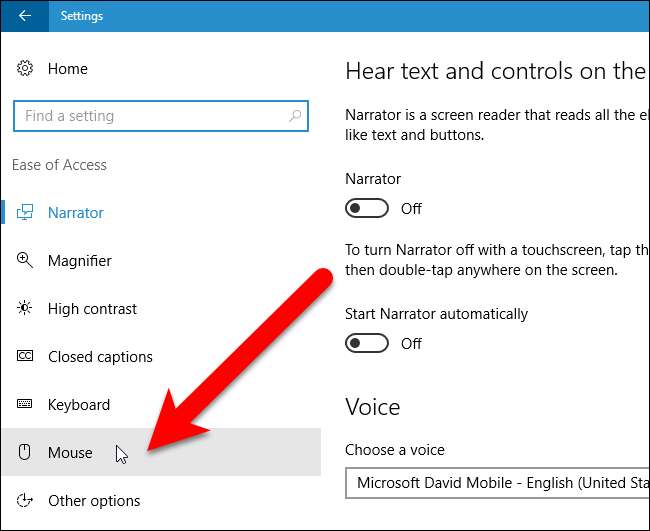Click the Keyboard icon in sidebar
Viewport: 650px width, 531px height.
[x=26, y=405]
